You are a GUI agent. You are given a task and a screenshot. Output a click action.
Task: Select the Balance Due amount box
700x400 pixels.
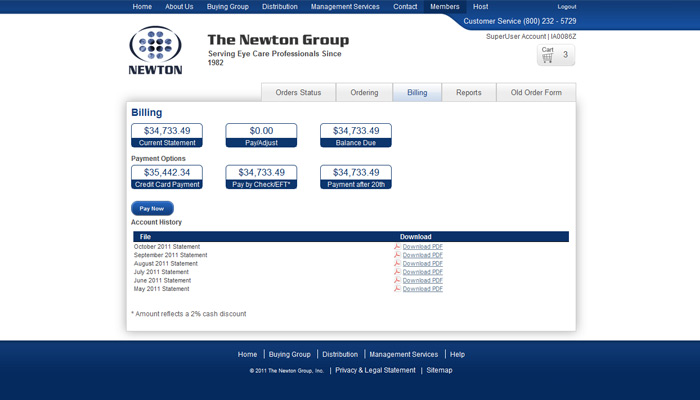(x=356, y=135)
